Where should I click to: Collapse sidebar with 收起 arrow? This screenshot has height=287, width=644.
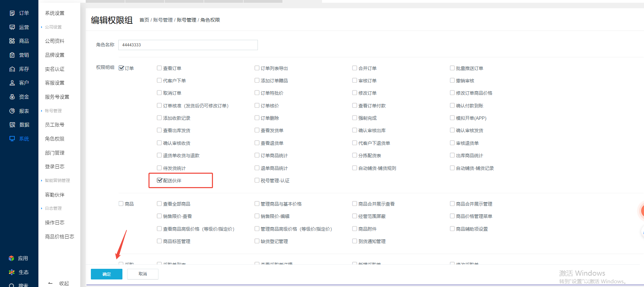coord(50,283)
